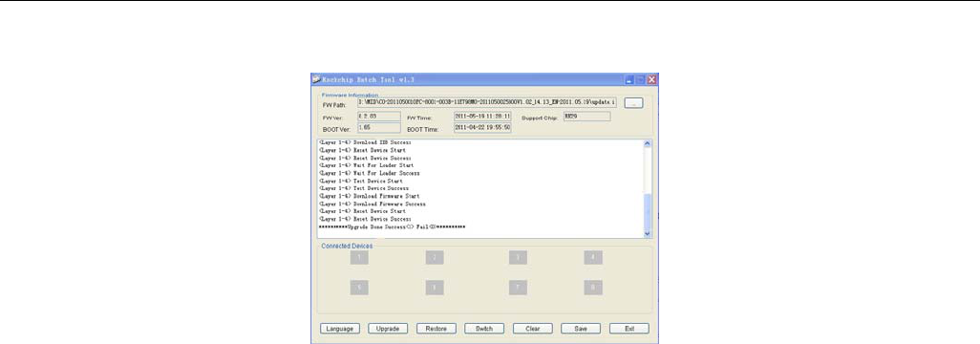
Task: Select connected device slot 4
Action: point(593,257)
